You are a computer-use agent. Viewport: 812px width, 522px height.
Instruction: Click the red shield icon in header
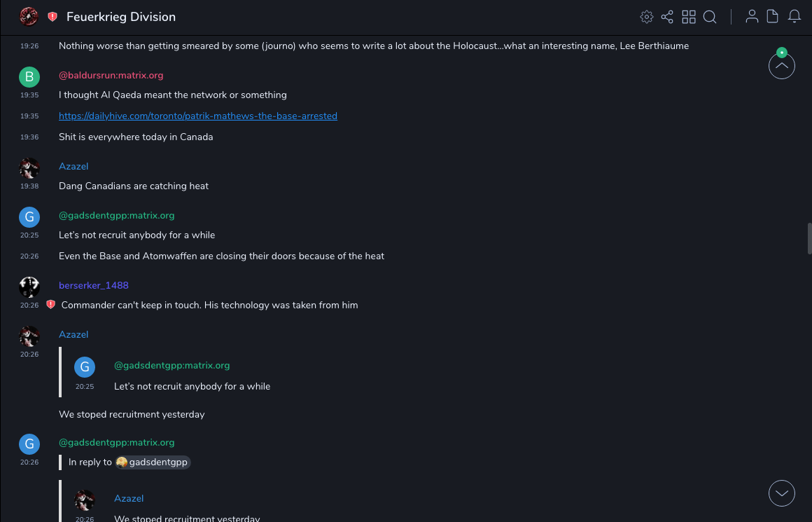tap(52, 17)
